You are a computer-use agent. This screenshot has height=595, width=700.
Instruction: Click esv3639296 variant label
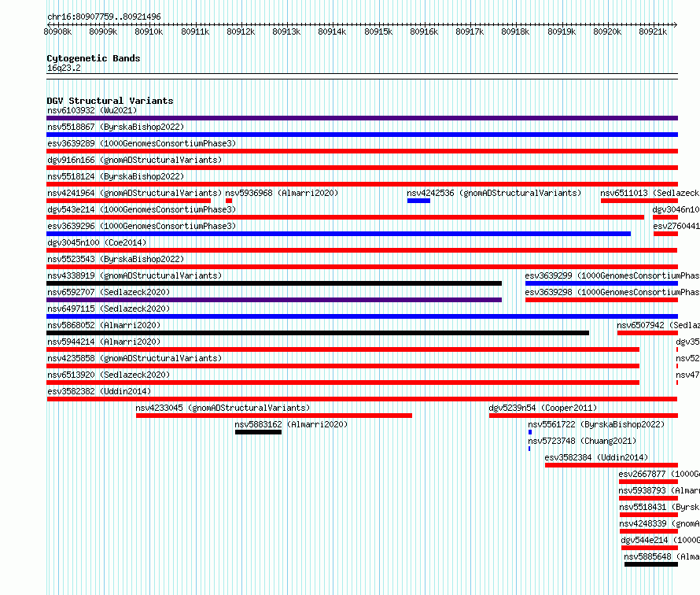point(142,226)
